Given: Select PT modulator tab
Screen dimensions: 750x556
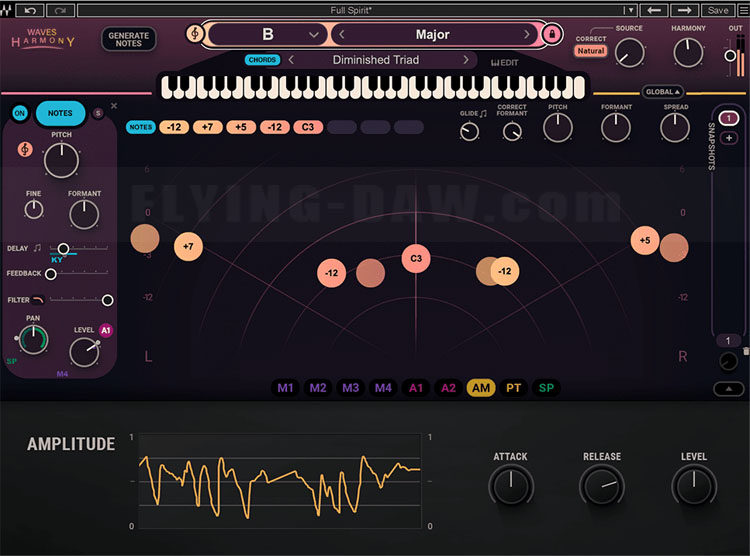Looking at the screenshot, I should (514, 388).
